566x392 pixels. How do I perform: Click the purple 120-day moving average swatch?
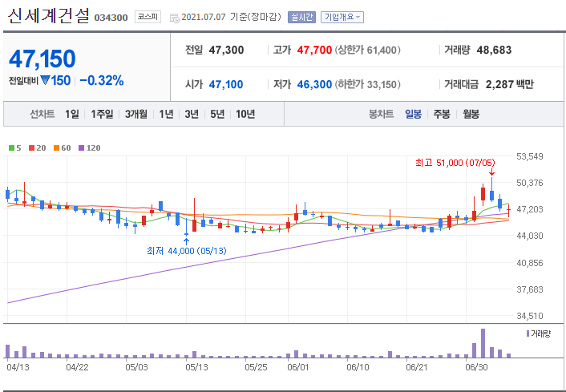point(81,148)
